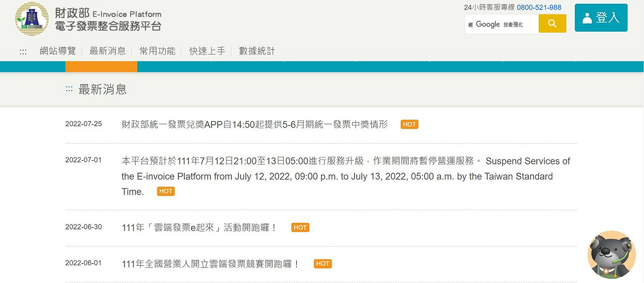
Task: Focus the Google custom search field
Action: [502, 24]
